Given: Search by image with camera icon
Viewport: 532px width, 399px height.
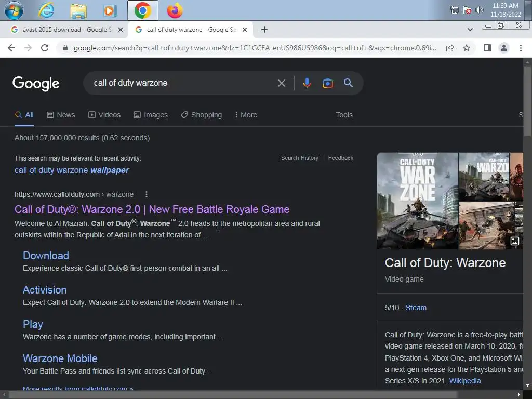Looking at the screenshot, I should (x=327, y=83).
